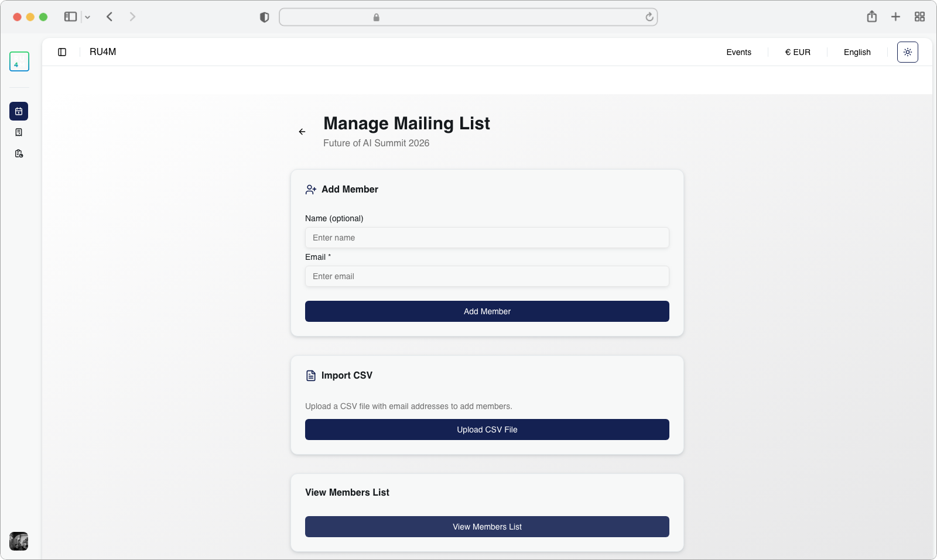Image resolution: width=937 pixels, height=560 pixels.
Task: Click the green organization logo in sidebar
Action: point(19,61)
